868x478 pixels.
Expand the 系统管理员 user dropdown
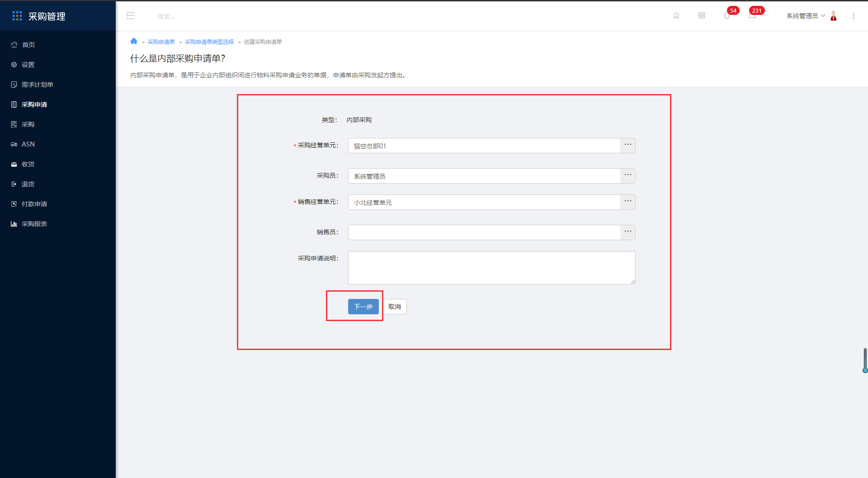[x=806, y=16]
